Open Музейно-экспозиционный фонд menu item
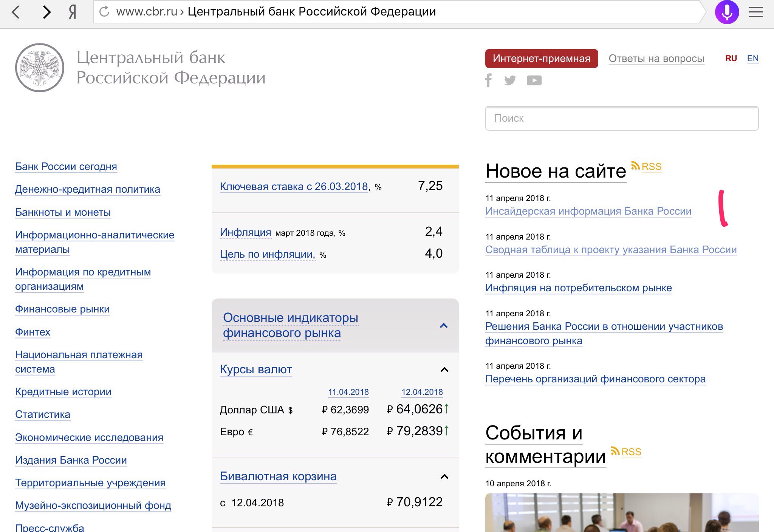774x532 pixels. (93, 506)
